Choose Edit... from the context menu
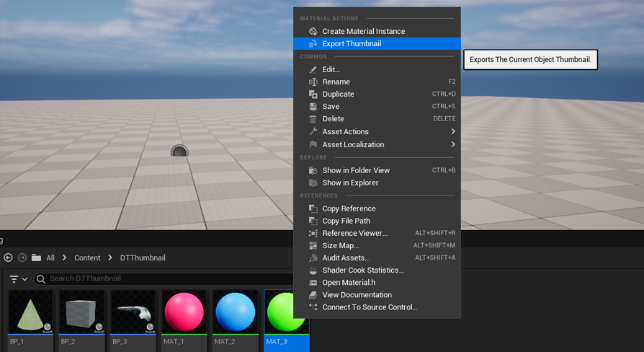The height and width of the screenshot is (352, 644). [377, 69]
